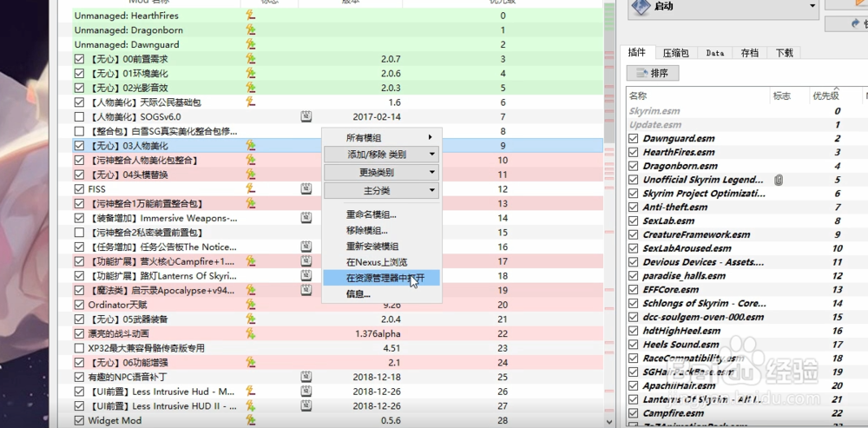
Task: Click the flag icon for 【无心】02光影音效
Action: click(x=251, y=88)
